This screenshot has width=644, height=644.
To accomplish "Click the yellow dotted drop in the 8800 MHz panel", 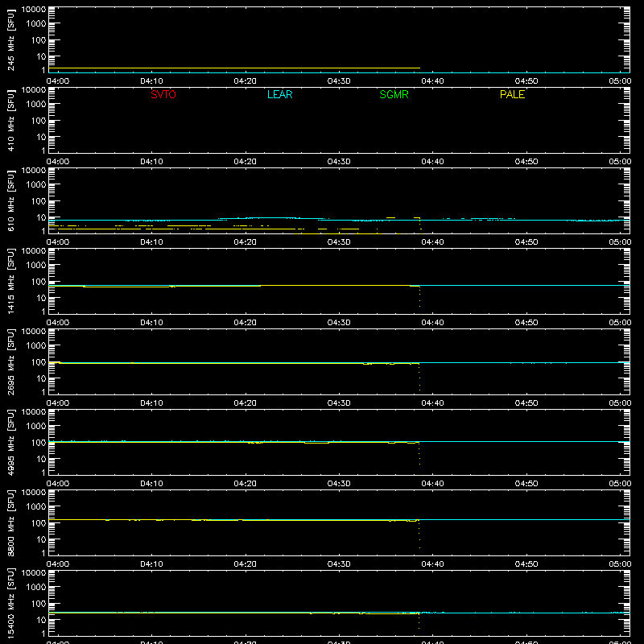I will [x=419, y=534].
